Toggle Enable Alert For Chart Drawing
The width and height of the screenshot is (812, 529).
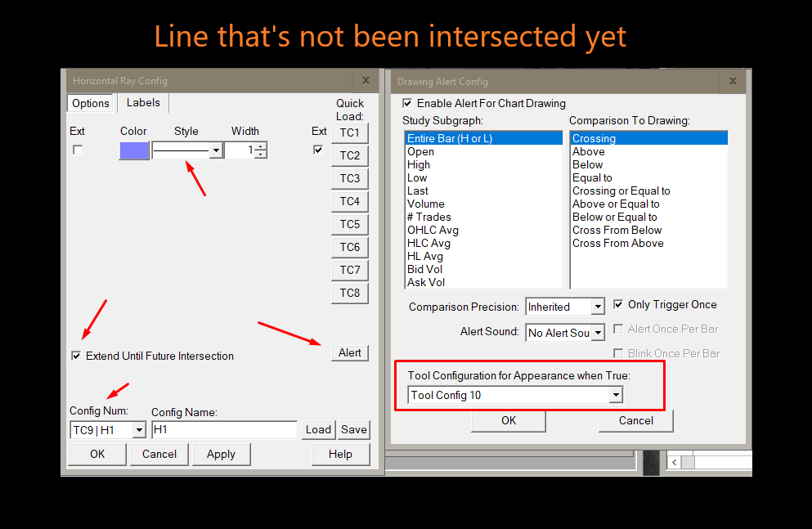pyautogui.click(x=407, y=103)
